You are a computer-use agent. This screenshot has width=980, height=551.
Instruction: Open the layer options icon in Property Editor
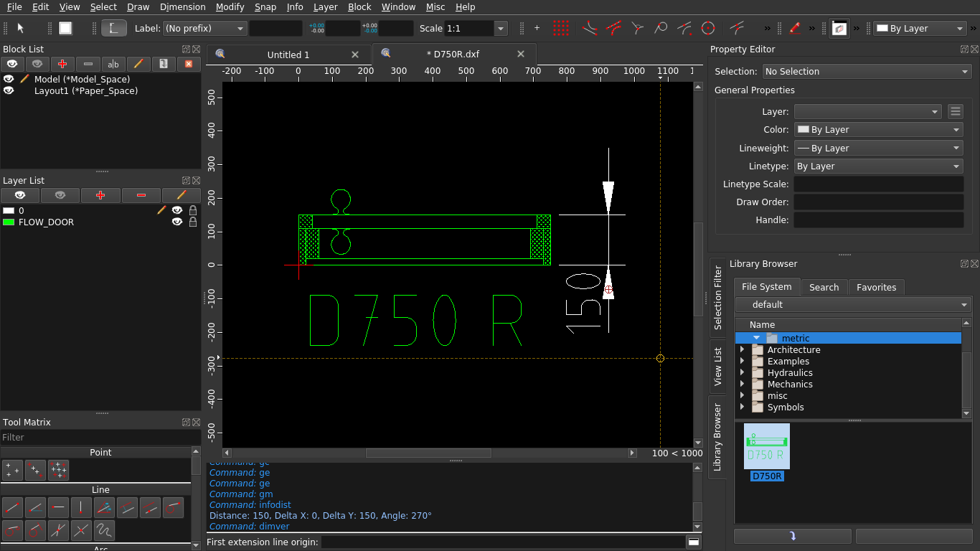(x=955, y=111)
